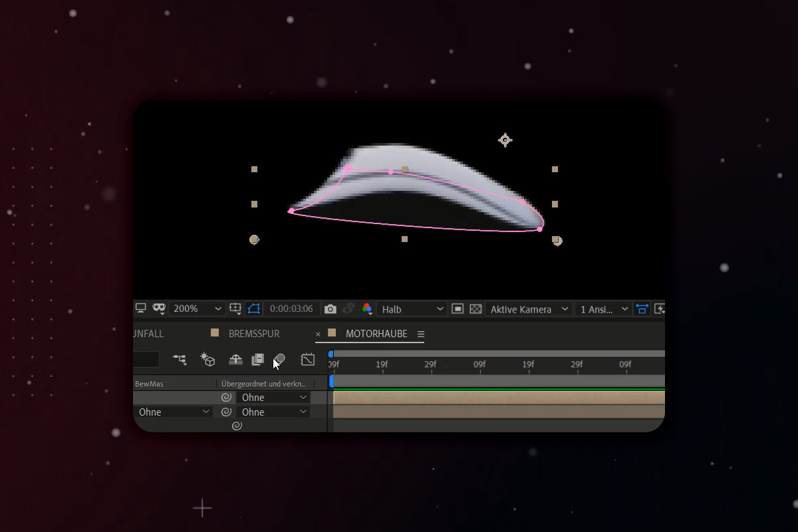
Task: Toggle mask and shape path visibility
Action: (253, 309)
